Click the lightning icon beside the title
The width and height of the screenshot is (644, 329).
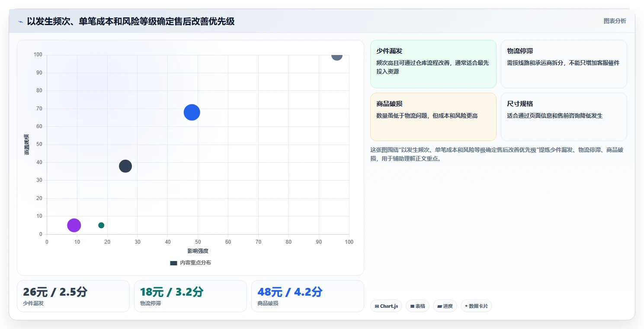pyautogui.click(x=21, y=22)
